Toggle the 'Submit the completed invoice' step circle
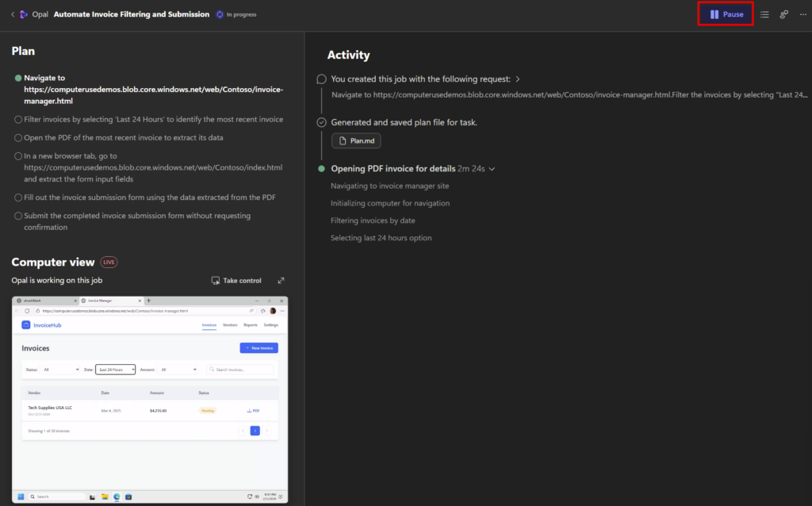 pyautogui.click(x=18, y=216)
